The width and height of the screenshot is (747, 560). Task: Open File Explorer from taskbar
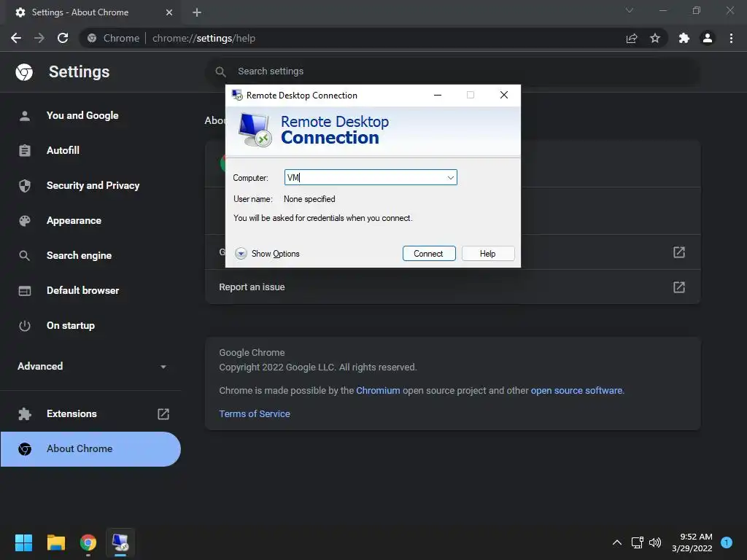coord(55,542)
